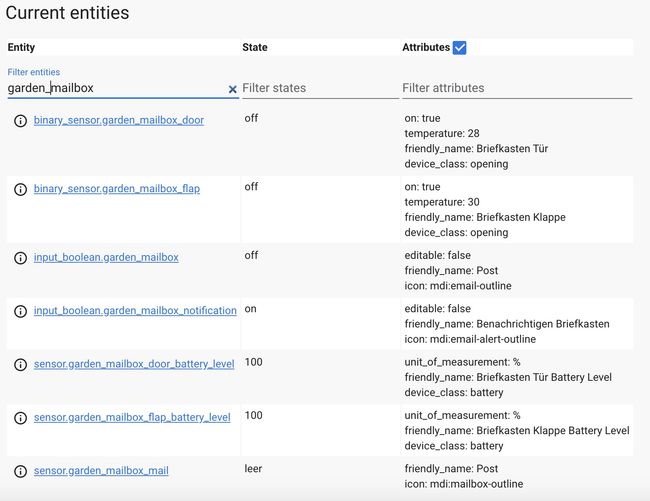Open info for binary_sensor.garden_mailbox_flap

[x=20, y=189]
